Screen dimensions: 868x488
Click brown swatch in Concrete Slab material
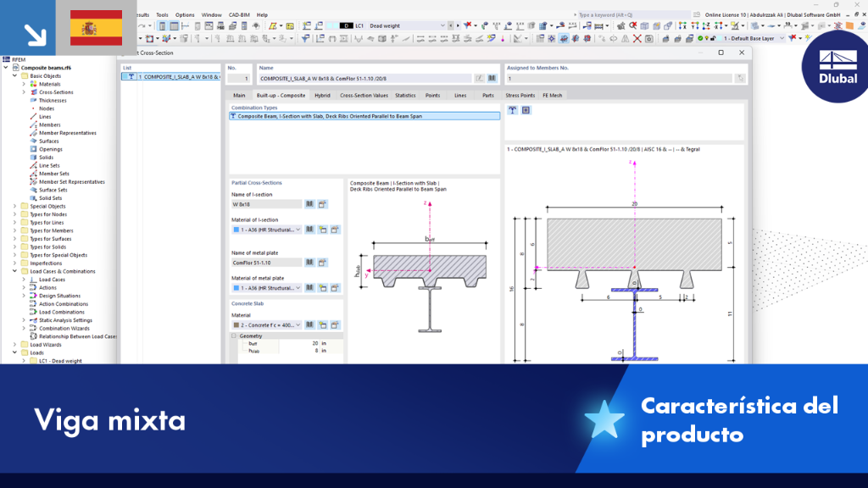click(236, 324)
